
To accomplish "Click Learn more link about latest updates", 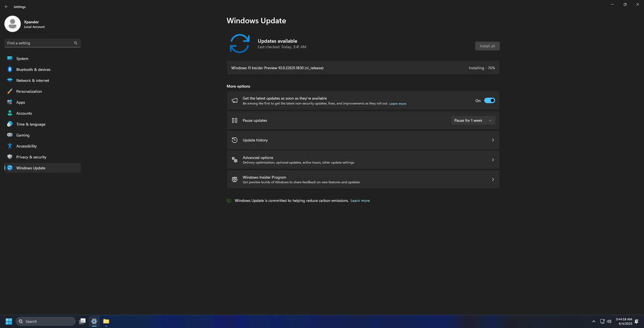I will point(397,104).
